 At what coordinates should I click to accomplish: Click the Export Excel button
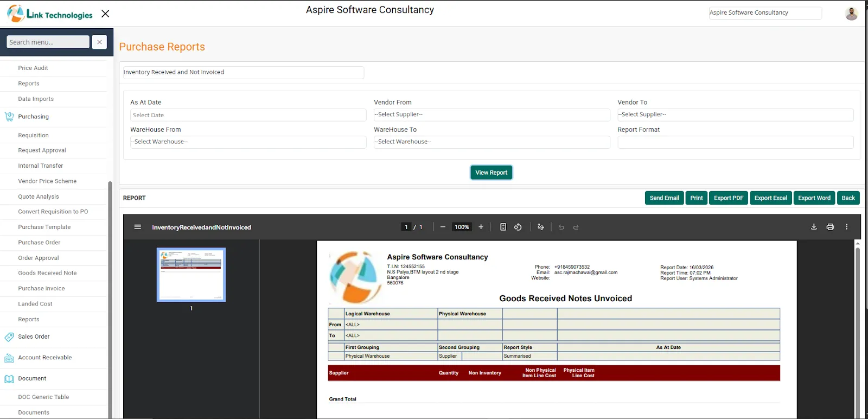point(770,198)
